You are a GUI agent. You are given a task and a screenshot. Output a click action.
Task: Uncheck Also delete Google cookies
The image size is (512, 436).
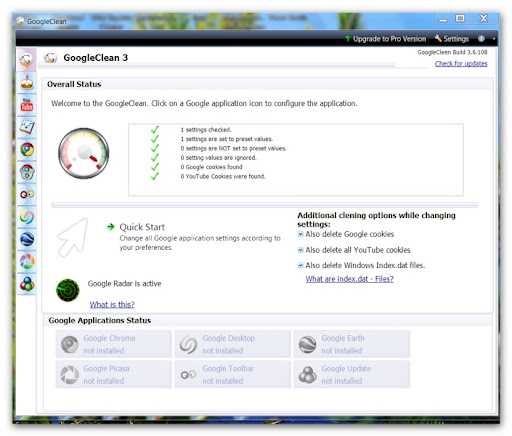pos(300,234)
